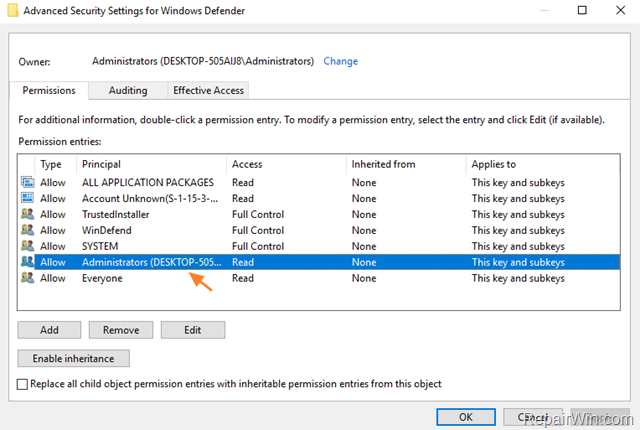The width and height of the screenshot is (640, 430).
Task: Click the Remove button
Action: click(x=121, y=330)
